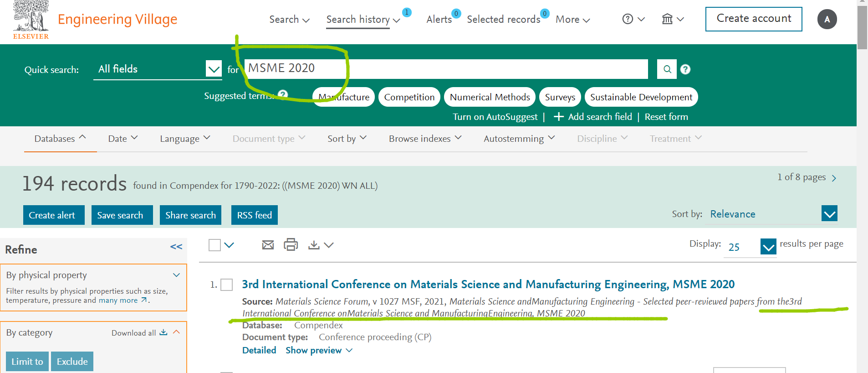The height and width of the screenshot is (373, 868).
Task: Click the Download all download icon
Action: coord(163,332)
